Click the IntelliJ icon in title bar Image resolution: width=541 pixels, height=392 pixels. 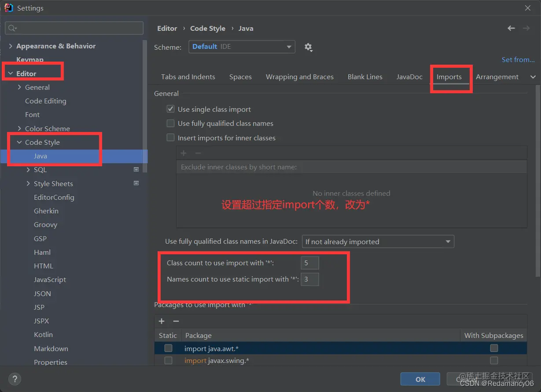(8, 8)
